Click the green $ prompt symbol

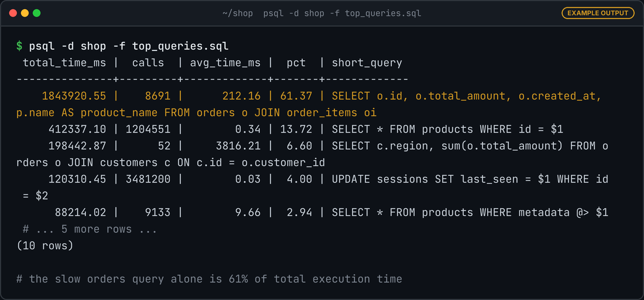point(19,46)
